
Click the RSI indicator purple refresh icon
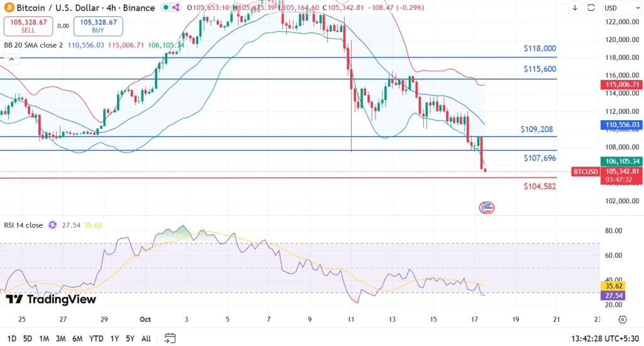pos(52,225)
